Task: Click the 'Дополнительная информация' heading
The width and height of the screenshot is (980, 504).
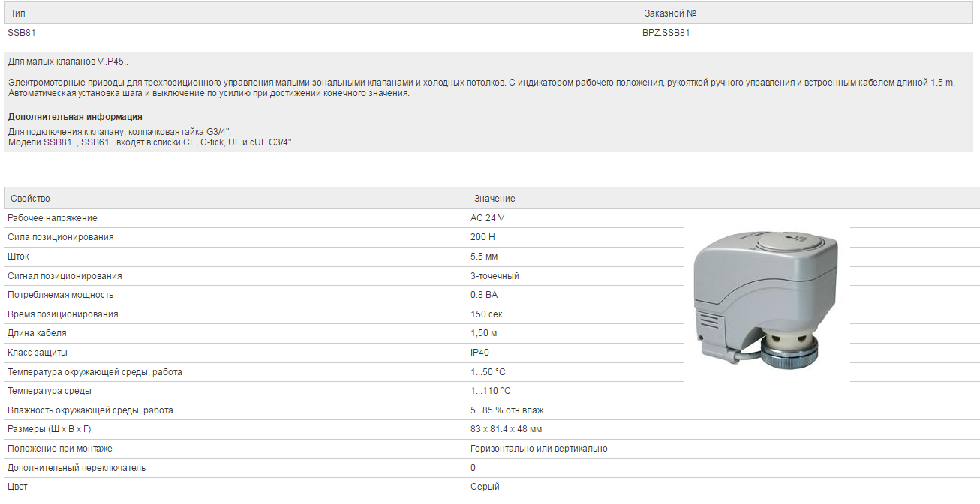Action: pos(75,117)
